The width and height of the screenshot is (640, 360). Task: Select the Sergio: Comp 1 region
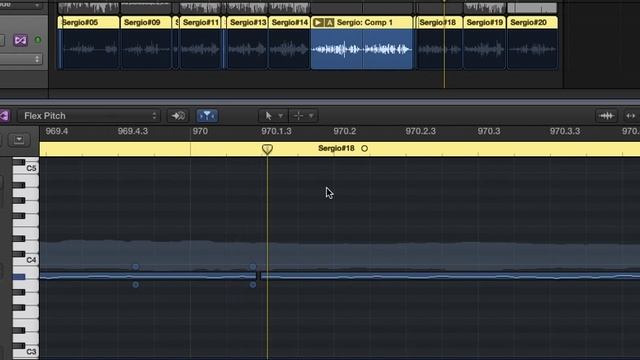pos(362,42)
